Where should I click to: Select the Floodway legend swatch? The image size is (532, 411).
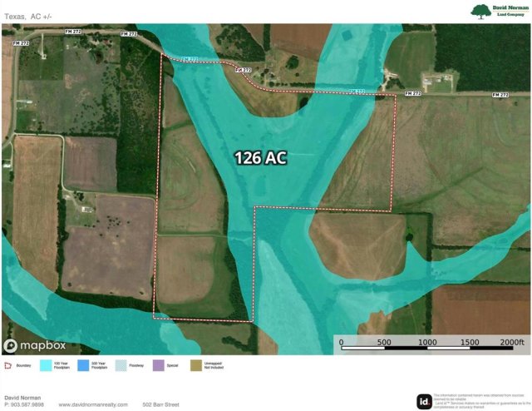[x=121, y=365]
